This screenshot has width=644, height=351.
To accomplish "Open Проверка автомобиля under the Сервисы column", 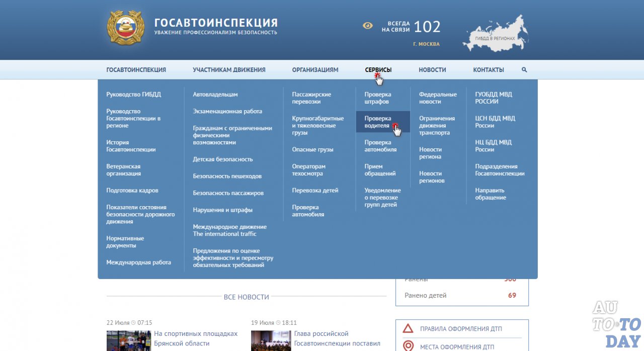I will (x=380, y=146).
